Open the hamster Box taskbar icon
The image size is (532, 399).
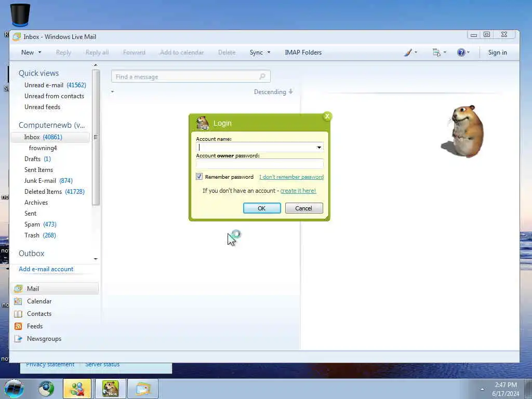(111, 389)
